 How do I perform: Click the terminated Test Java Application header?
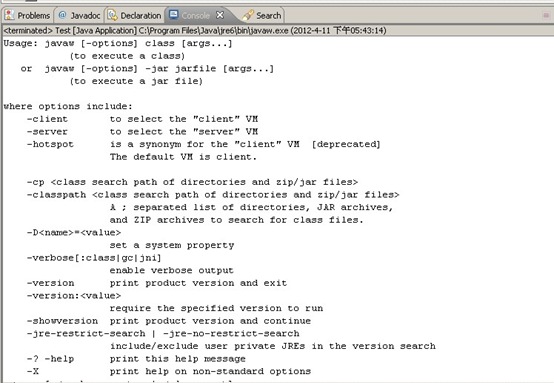pos(195,31)
